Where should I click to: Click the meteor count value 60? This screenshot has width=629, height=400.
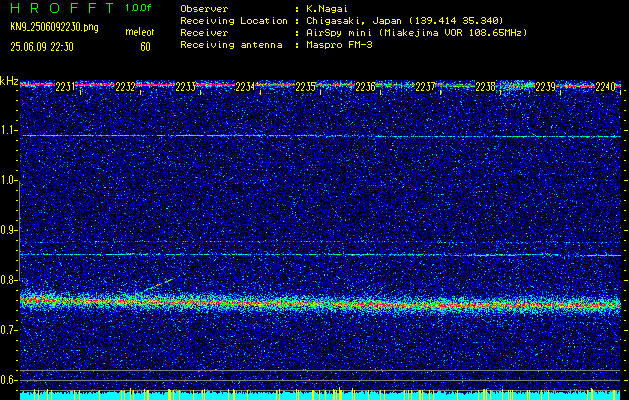point(145,47)
